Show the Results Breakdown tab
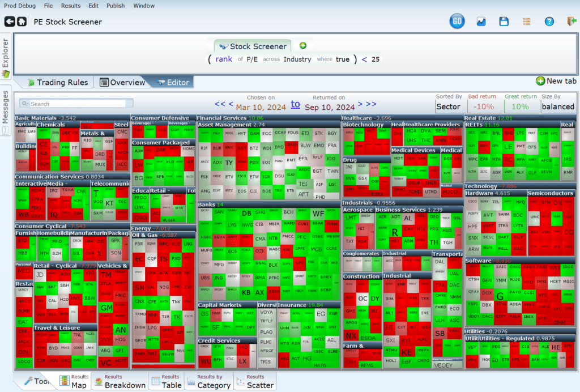580x392 pixels. click(x=120, y=381)
